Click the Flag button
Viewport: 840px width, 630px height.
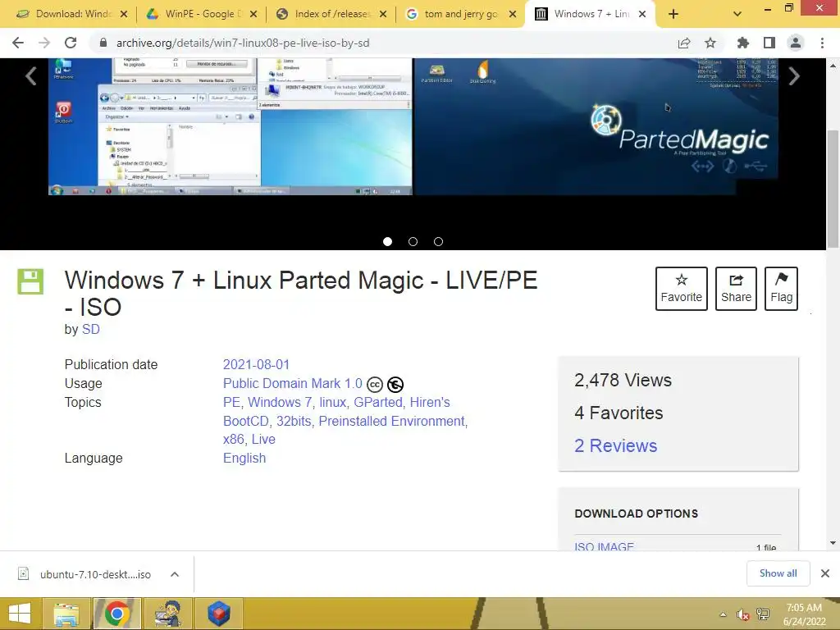pos(781,289)
